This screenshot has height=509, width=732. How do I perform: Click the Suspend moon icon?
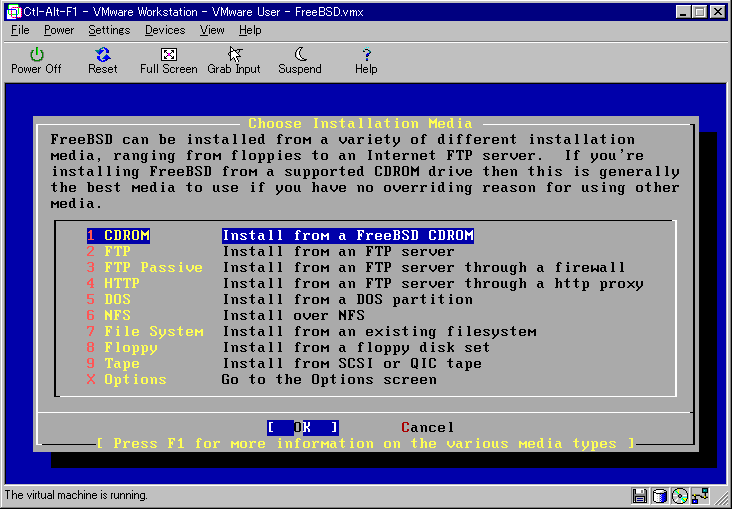click(x=301, y=54)
